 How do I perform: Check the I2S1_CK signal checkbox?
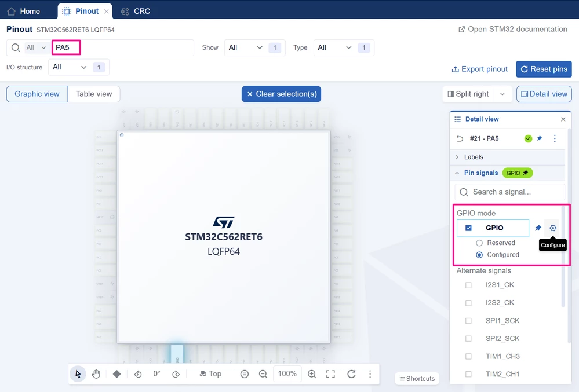[x=469, y=285]
